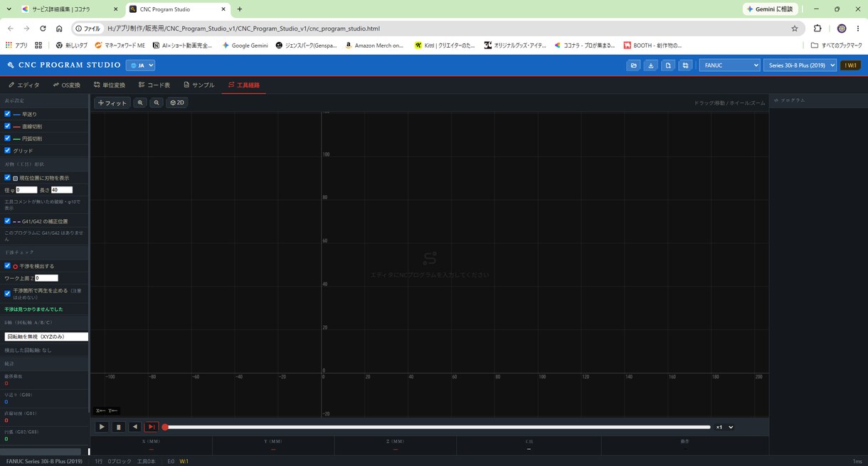Toggle 干渉箇所で再生を止める checkbox

click(7, 293)
